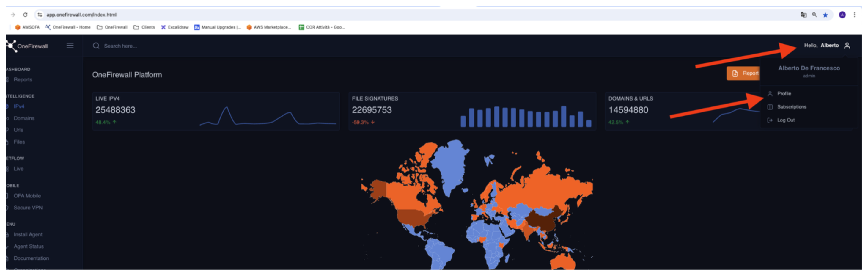The width and height of the screenshot is (868, 276).
Task: Open Domains in the sidebar
Action: coord(24,118)
